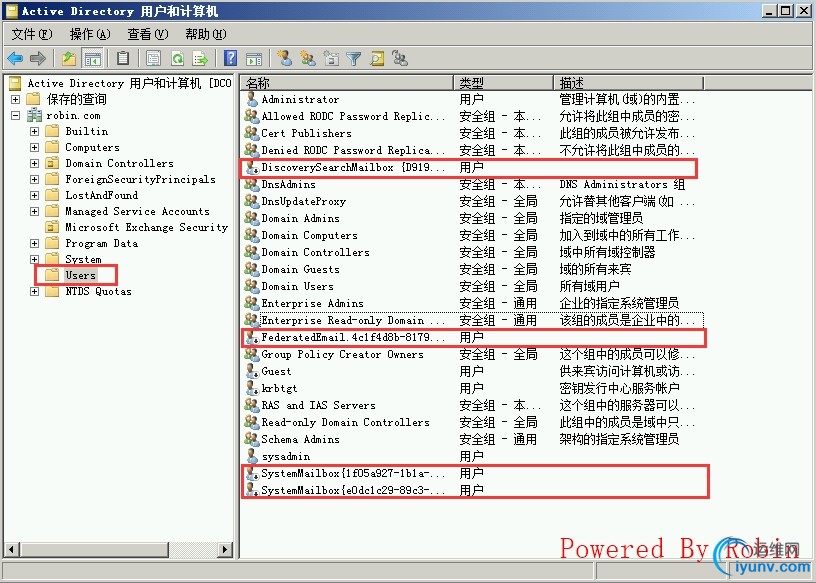The width and height of the screenshot is (816, 583).
Task: Expand the LostAndFound node
Action: [x=34, y=195]
